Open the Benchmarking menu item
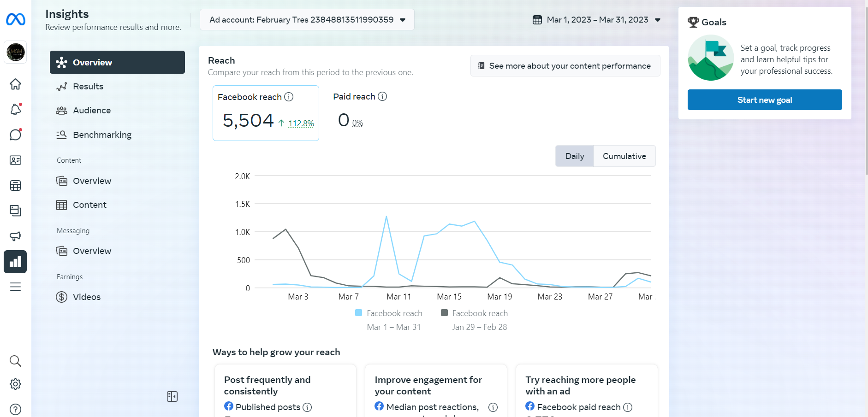This screenshot has width=868, height=417. (102, 135)
